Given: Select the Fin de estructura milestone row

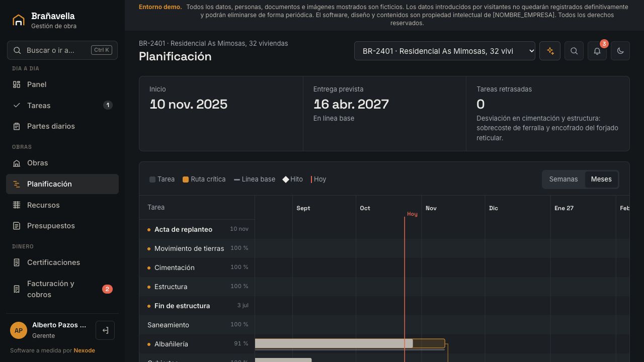Looking at the screenshot, I should tap(197, 306).
